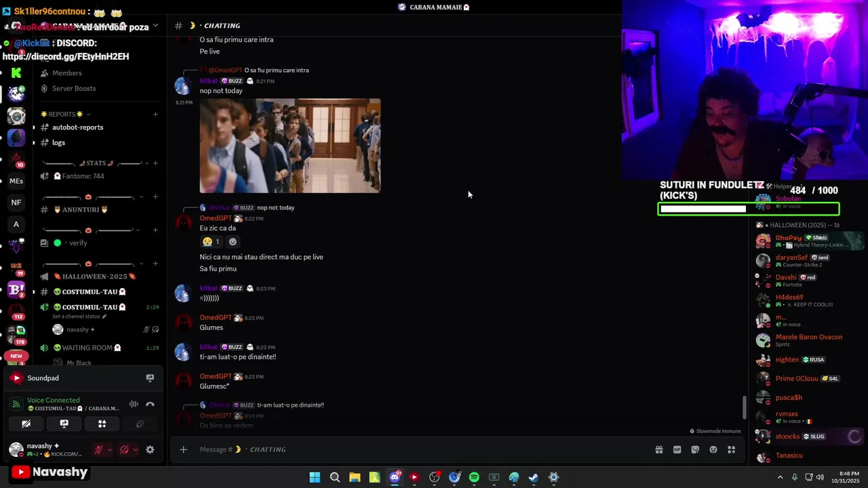
Task: Add reaction next to crying emoji
Action: click(x=233, y=242)
